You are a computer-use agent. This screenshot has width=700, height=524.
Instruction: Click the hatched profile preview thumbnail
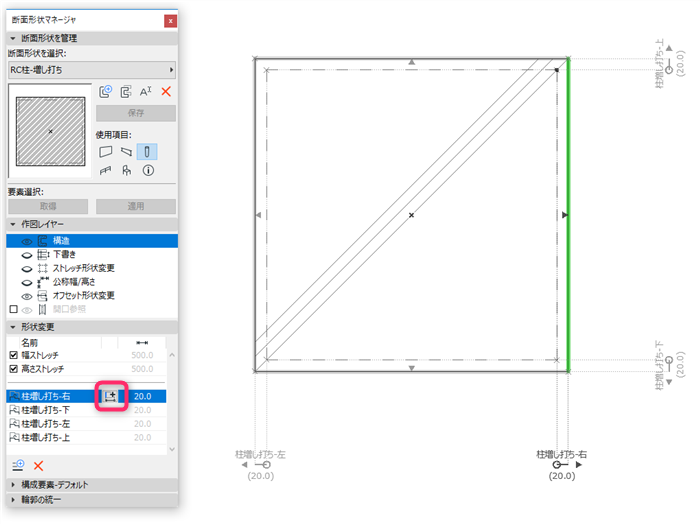(x=50, y=132)
